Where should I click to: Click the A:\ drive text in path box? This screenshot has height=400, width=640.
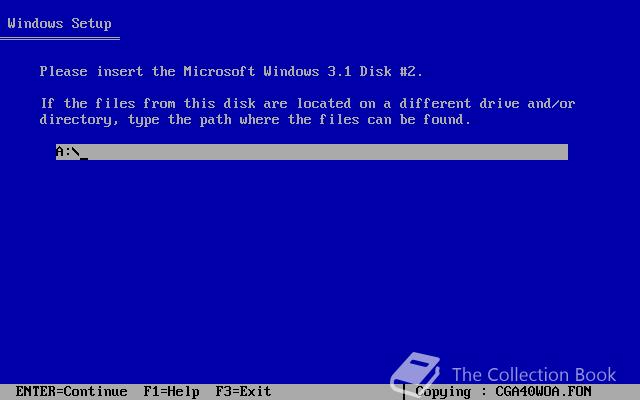click(x=68, y=152)
